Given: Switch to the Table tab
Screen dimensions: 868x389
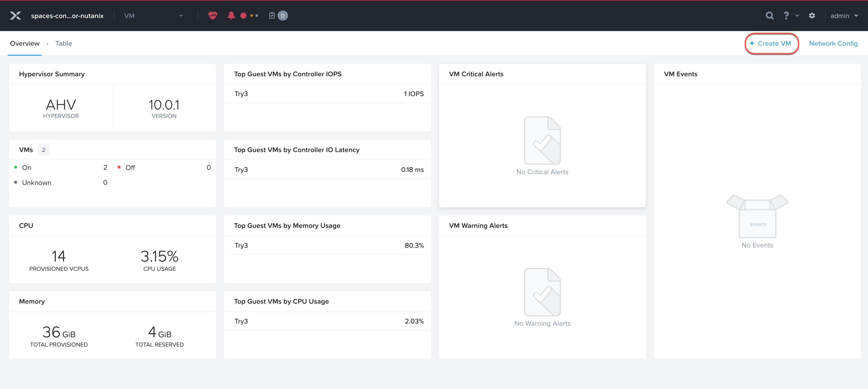Looking at the screenshot, I should (x=64, y=43).
